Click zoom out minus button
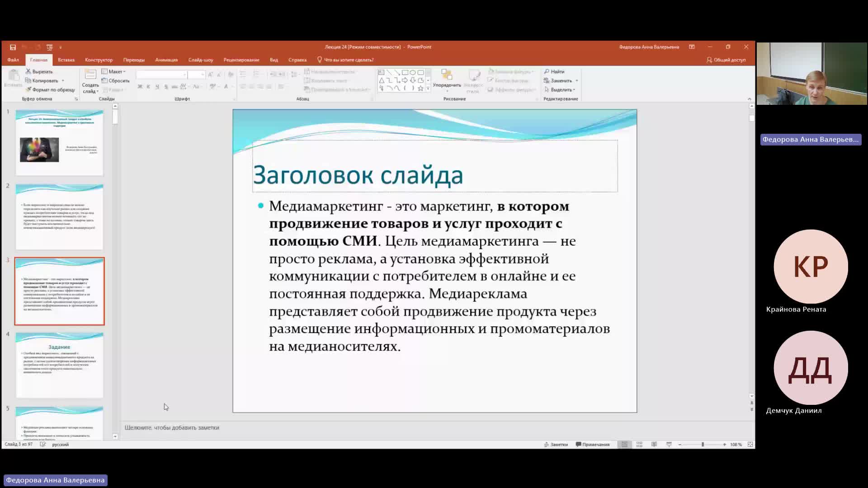Viewport: 868px width, 488px height. pyautogui.click(x=680, y=445)
